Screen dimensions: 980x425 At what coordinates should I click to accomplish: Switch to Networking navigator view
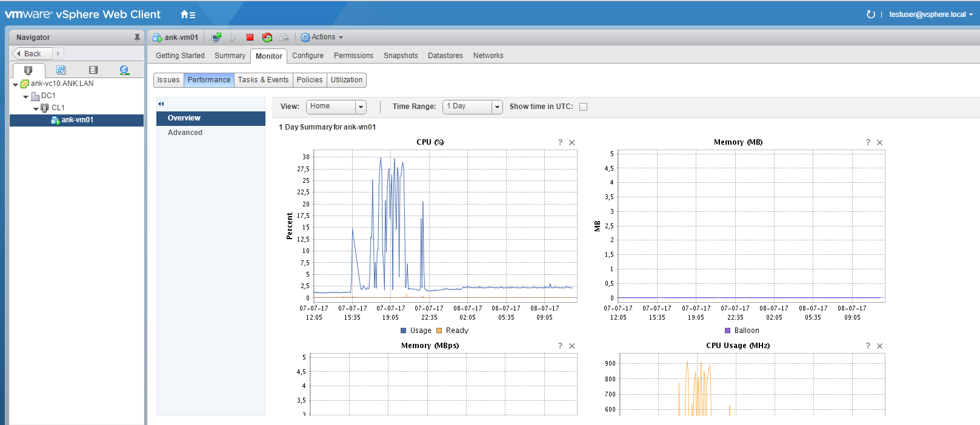tap(124, 70)
